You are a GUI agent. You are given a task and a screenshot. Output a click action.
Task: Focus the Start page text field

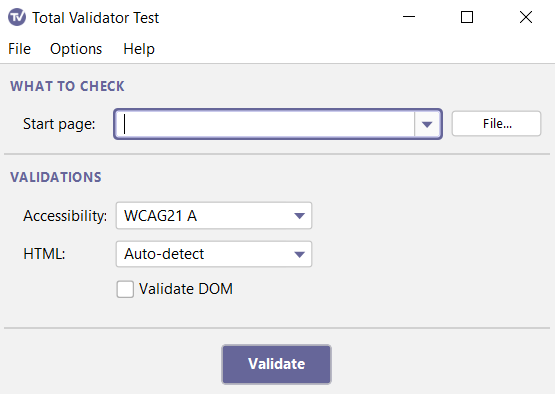click(x=265, y=124)
